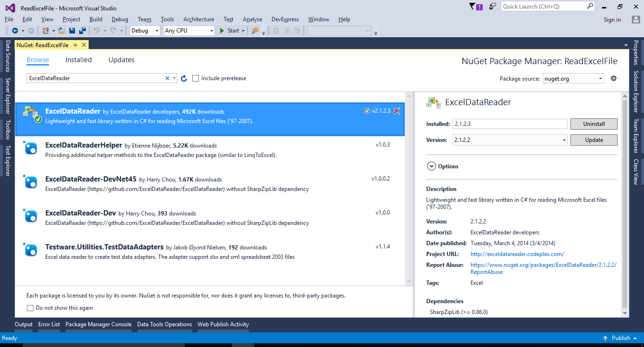Screen dimensions: 644x347
Task: Open the Architecture menu
Action: click(198, 19)
